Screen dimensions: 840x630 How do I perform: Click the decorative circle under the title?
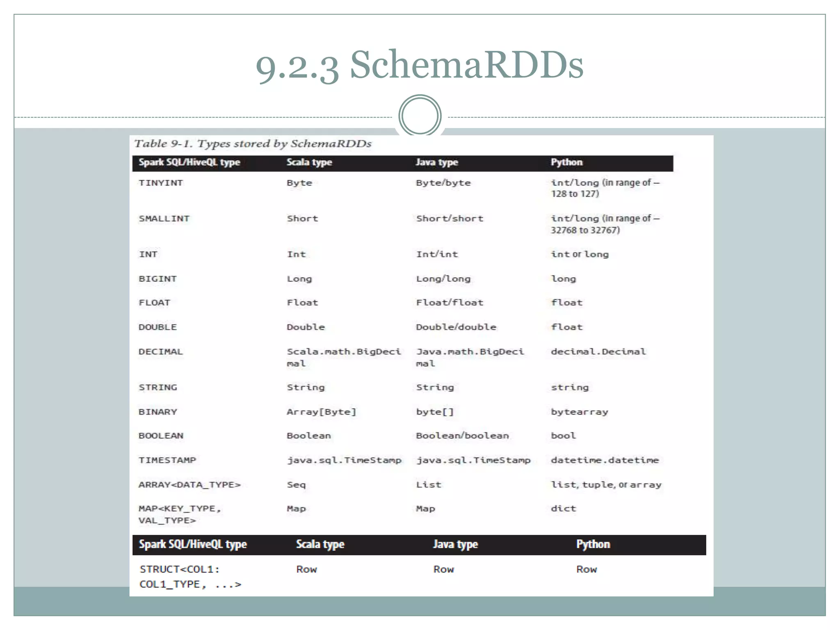tap(420, 116)
